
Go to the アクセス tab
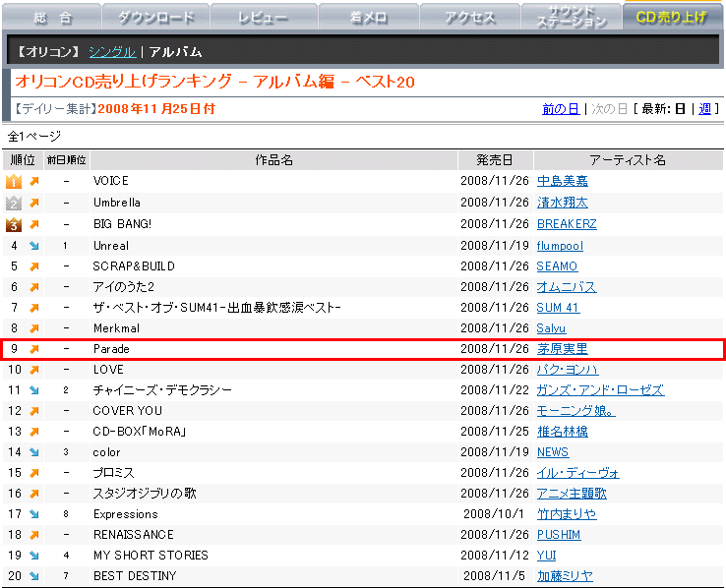pos(470,17)
